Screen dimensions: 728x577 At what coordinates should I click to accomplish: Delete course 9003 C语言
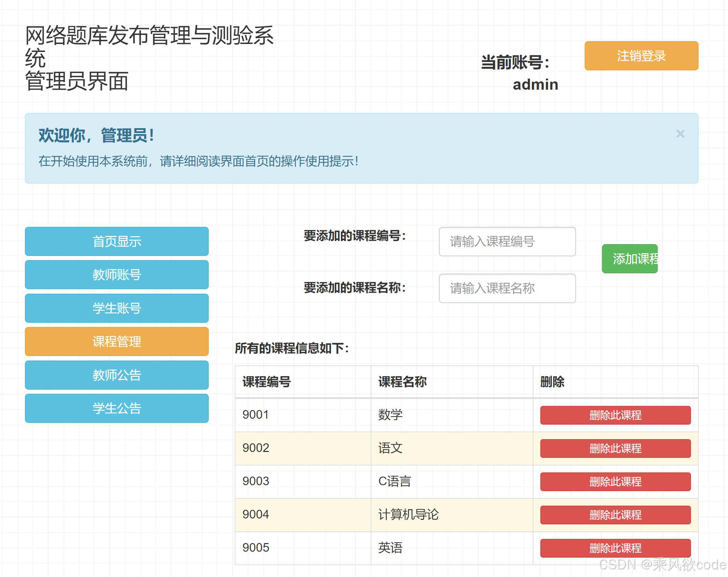click(615, 481)
